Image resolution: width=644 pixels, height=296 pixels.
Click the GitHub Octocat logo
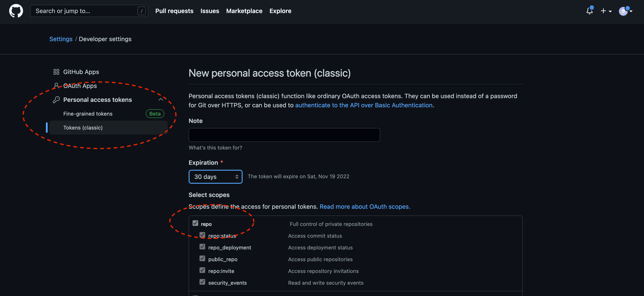pyautogui.click(x=16, y=11)
